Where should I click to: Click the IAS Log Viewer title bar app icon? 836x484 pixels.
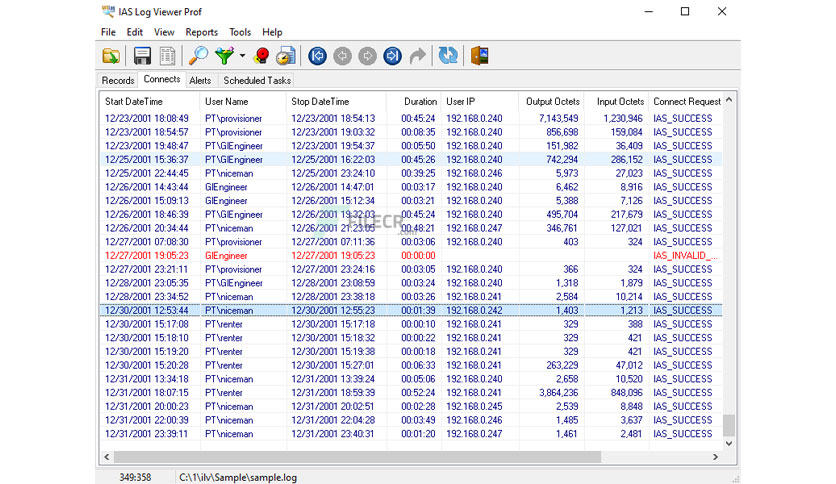[108, 11]
